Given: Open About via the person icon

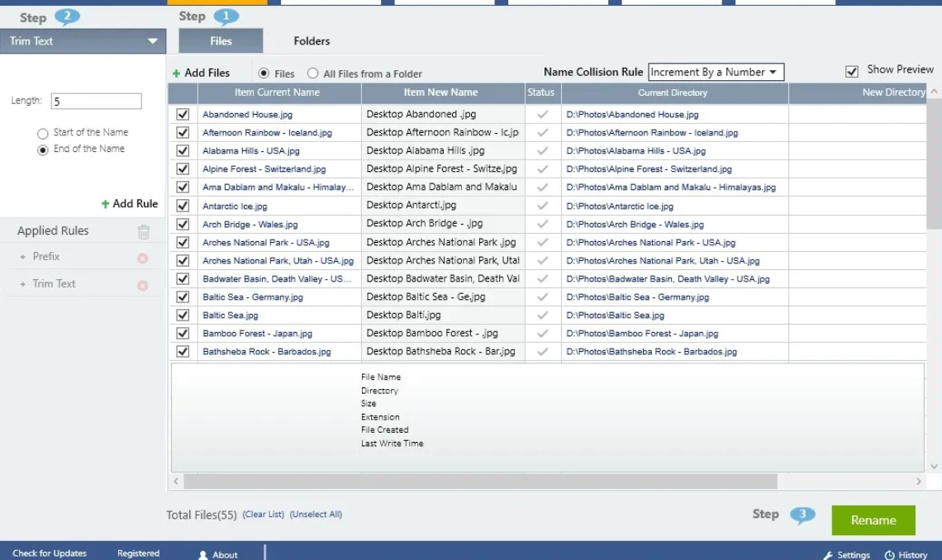Looking at the screenshot, I should [203, 555].
